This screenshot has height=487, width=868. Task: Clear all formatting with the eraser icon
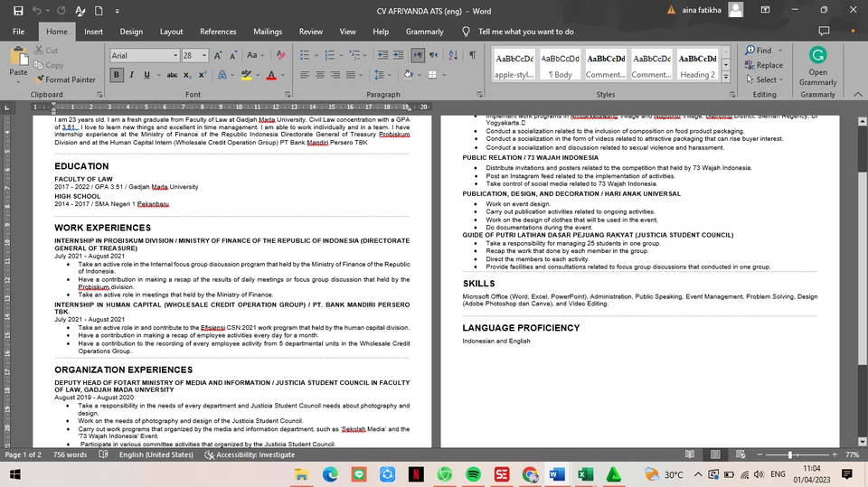(280, 55)
